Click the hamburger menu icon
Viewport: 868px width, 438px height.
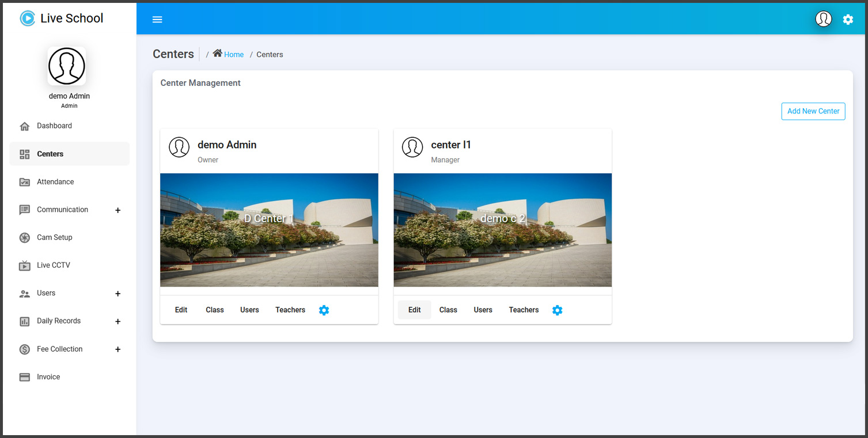pos(157,20)
